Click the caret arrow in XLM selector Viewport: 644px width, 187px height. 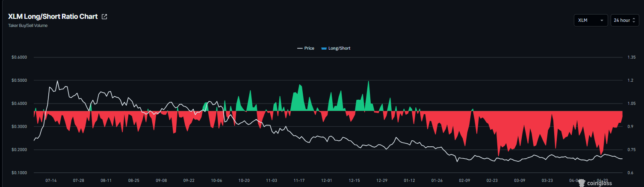(x=602, y=21)
